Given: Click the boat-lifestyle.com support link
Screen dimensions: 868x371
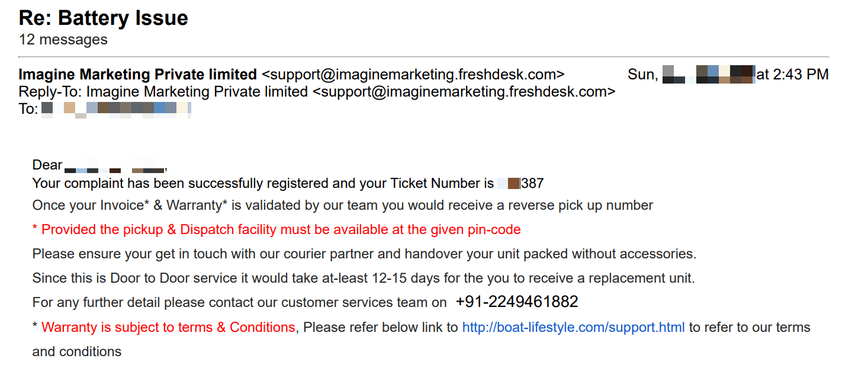Looking at the screenshot, I should pyautogui.click(x=573, y=327).
